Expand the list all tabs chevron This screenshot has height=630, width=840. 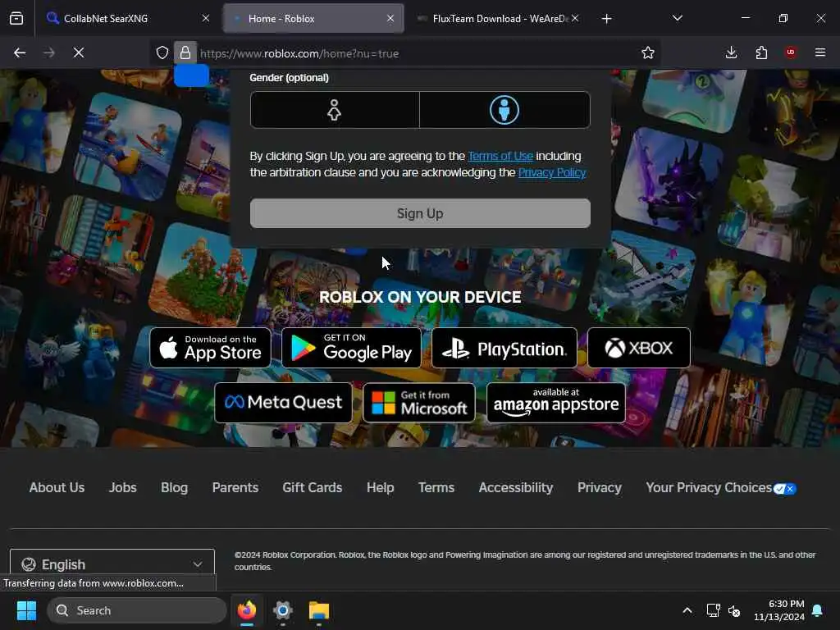pyautogui.click(x=677, y=18)
